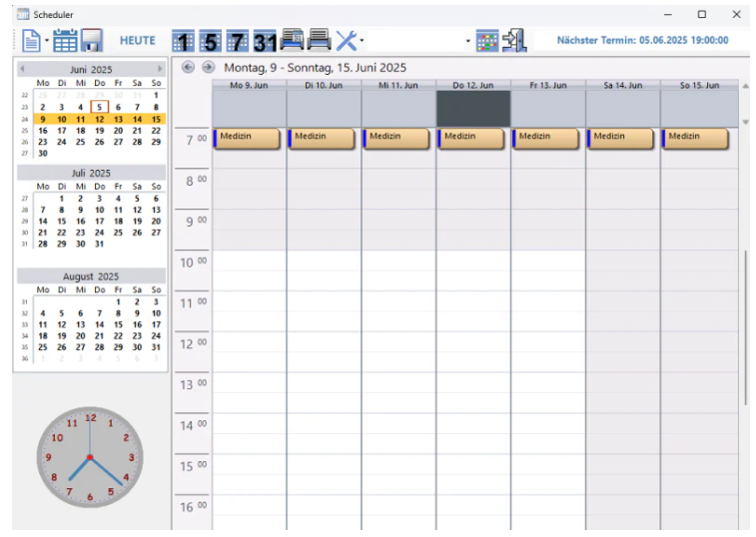Navigate to next week with right arrow
The width and height of the screenshot is (756, 537).
208,67
